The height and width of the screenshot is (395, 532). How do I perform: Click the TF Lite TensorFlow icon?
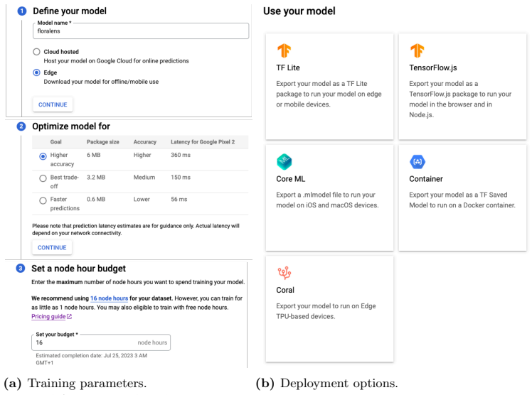pyautogui.click(x=284, y=51)
